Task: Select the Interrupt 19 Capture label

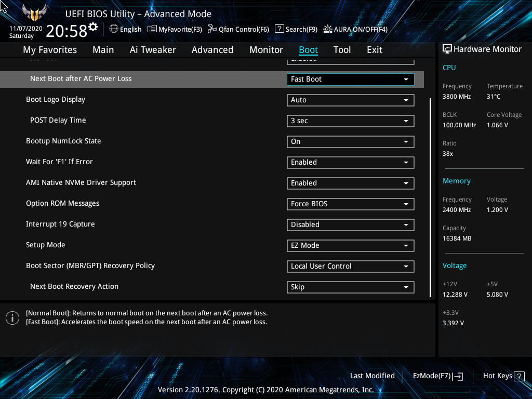Action: point(60,224)
